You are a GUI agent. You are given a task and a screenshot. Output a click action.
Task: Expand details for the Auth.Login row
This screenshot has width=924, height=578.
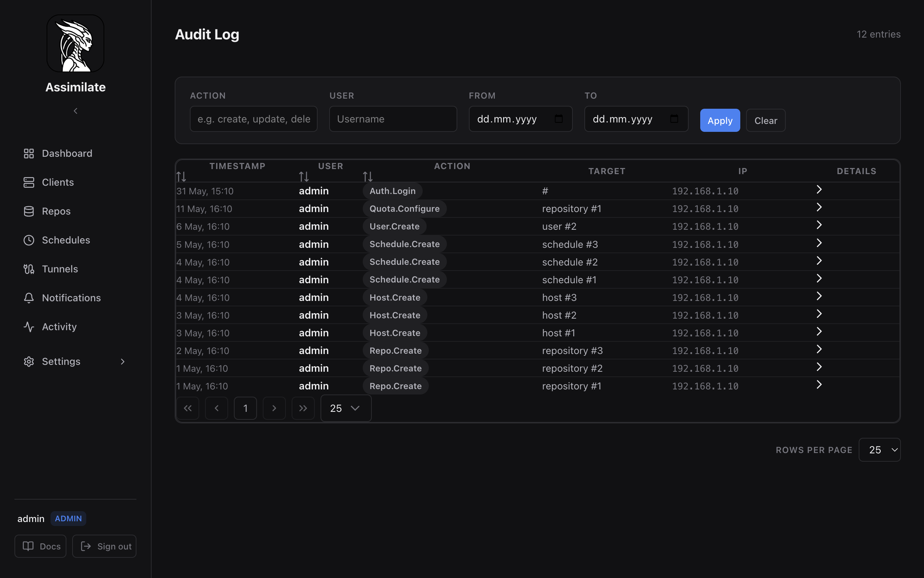pyautogui.click(x=819, y=190)
